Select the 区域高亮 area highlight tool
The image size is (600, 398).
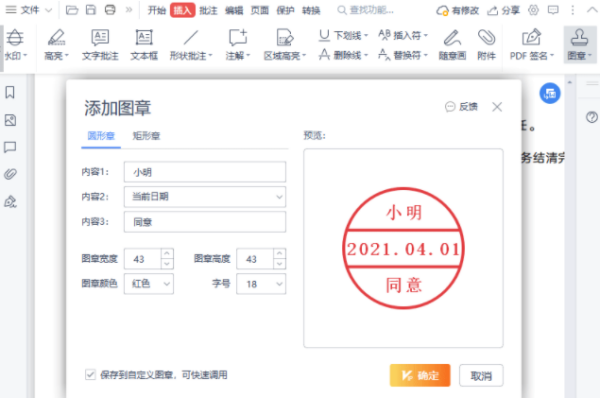(x=285, y=45)
